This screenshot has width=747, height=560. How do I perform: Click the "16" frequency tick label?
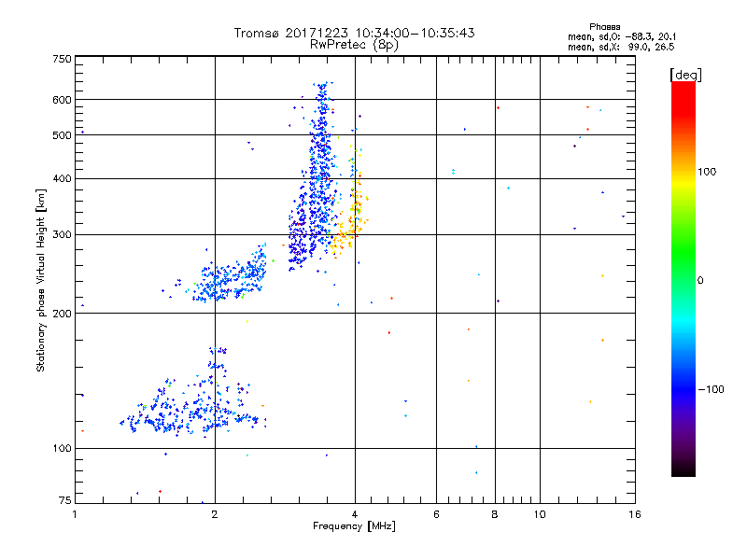point(635,514)
